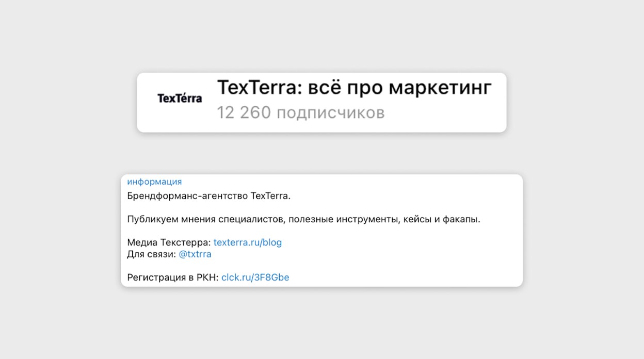The image size is (644, 359).
Task: Click the channel title 'TexTerra: всё про маркетинг'
Action: click(x=354, y=88)
